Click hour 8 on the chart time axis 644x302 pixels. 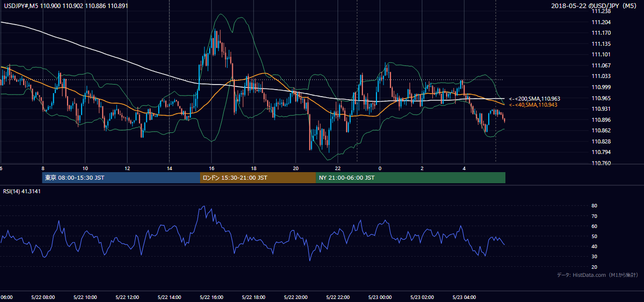coord(43,169)
